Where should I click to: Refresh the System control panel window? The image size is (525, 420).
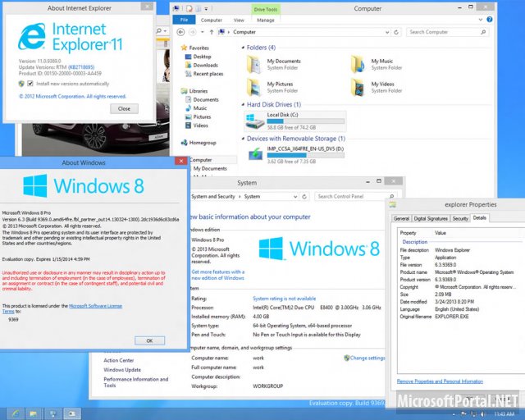point(304,197)
